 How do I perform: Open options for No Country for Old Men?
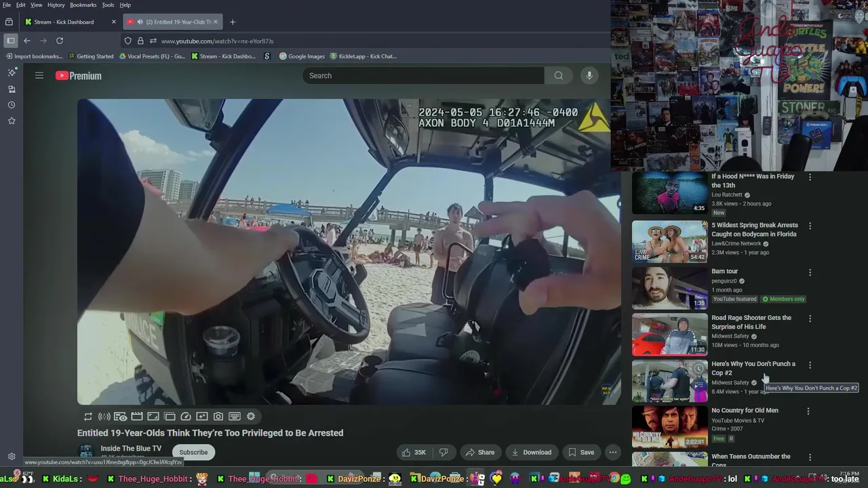pyautogui.click(x=808, y=411)
